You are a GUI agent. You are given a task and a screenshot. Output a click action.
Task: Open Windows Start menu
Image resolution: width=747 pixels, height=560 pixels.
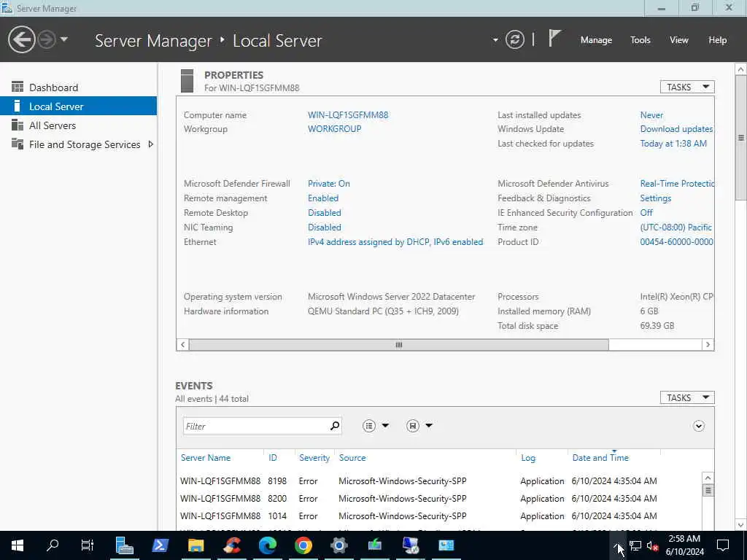[18, 545]
